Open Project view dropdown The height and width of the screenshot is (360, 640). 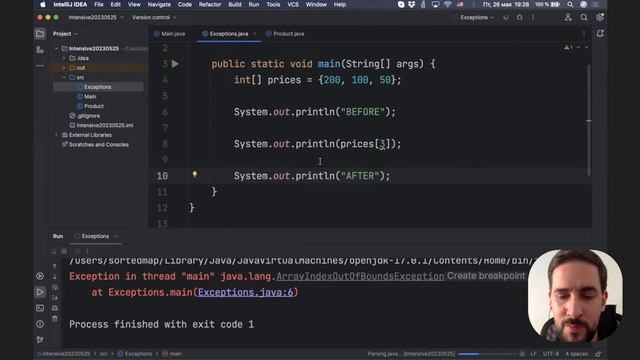coord(65,34)
